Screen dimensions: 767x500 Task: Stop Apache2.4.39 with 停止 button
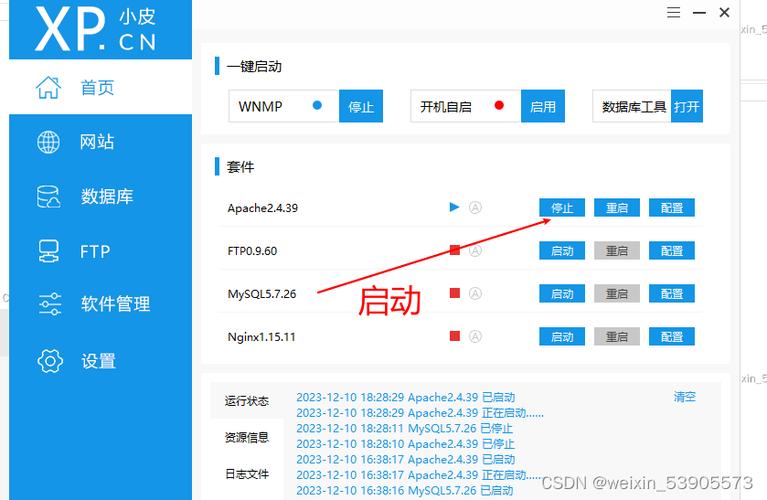tap(562, 208)
